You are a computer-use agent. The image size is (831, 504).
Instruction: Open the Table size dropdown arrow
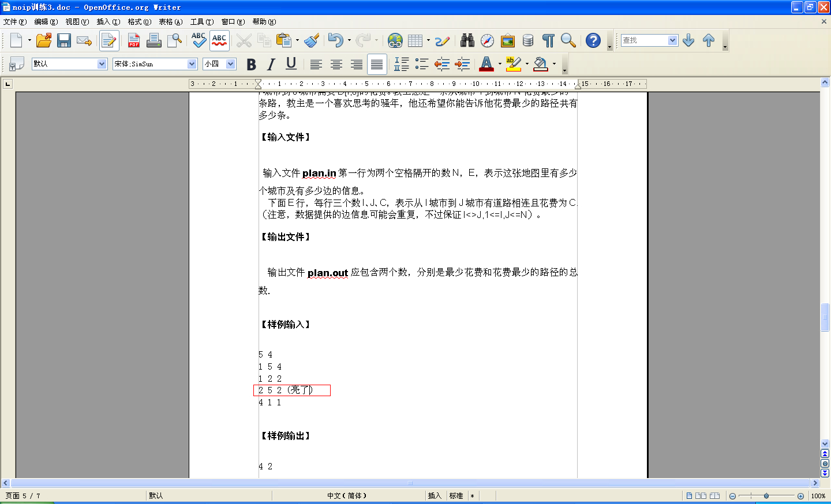(428, 40)
